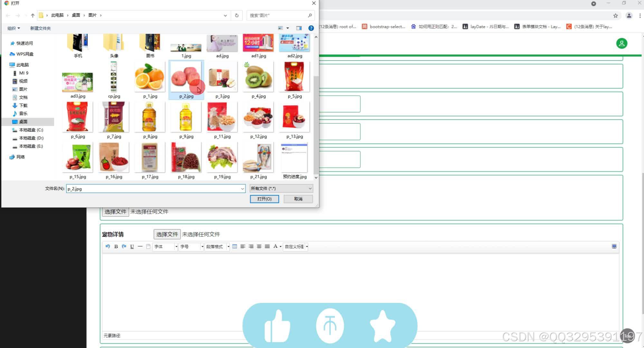This screenshot has width=644, height=348.
Task: Click the change view icon in the dialog
Action: point(280,28)
